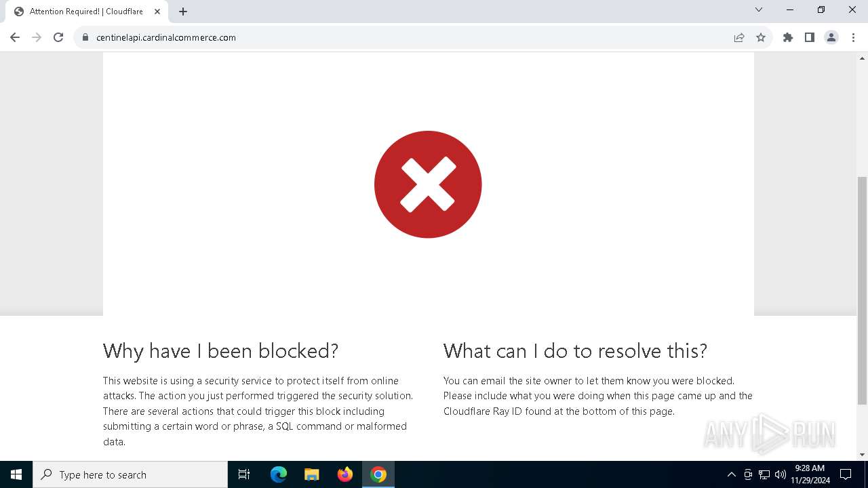Toggle the browser side panel
Screen dimensions: 868x488
coord(810,37)
